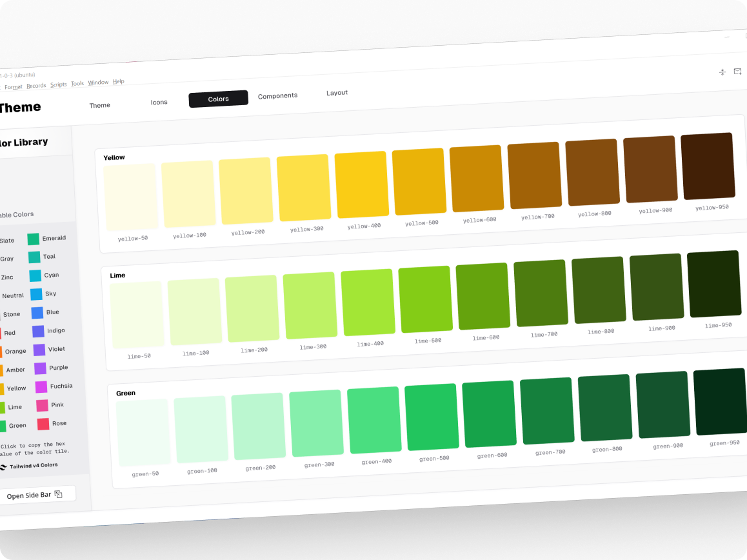Select the Rose color category icon
This screenshot has height=560, width=747.
42,423
